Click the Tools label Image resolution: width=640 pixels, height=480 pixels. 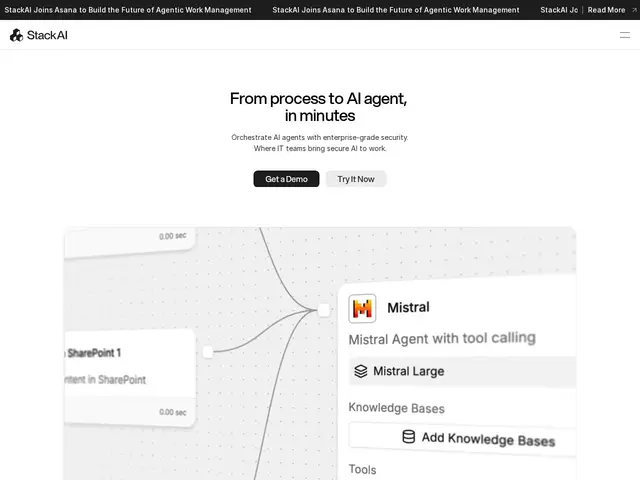(x=362, y=469)
